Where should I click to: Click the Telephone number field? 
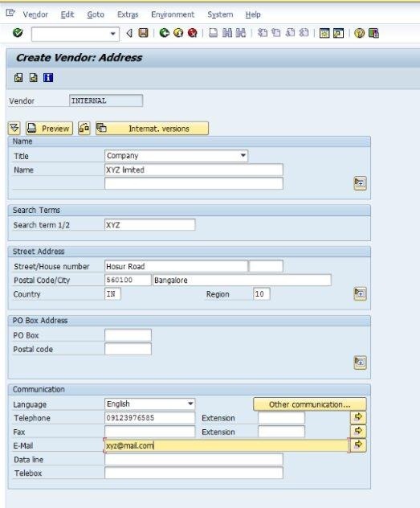click(150, 418)
